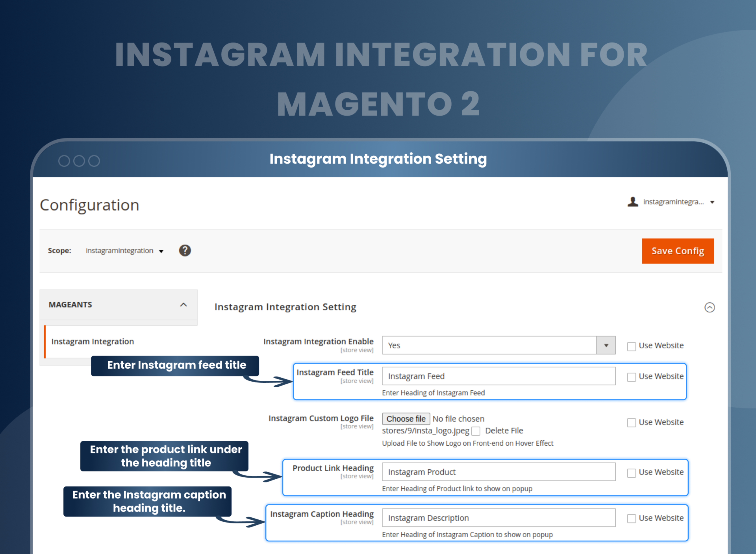Click the Configuration page heading
This screenshot has width=756, height=554.
89,205
